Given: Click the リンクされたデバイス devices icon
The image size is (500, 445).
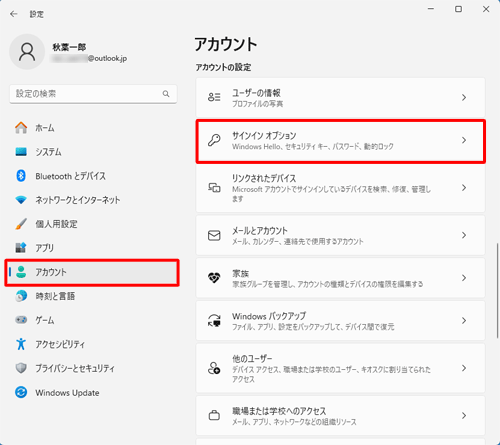Looking at the screenshot, I should coord(214,188).
